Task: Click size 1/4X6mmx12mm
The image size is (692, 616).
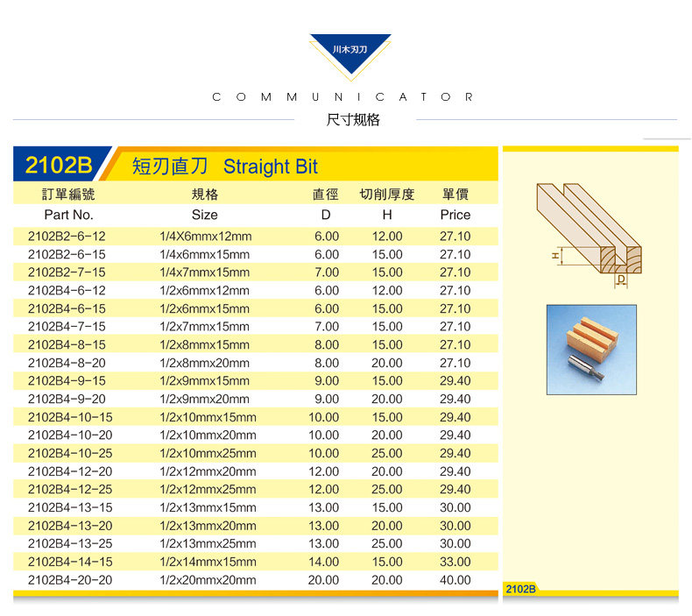Action: [x=206, y=237]
